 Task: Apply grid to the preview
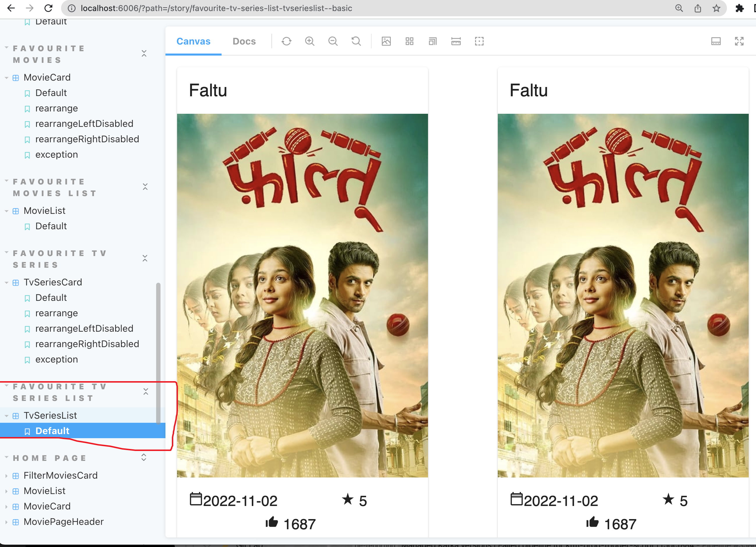(409, 41)
